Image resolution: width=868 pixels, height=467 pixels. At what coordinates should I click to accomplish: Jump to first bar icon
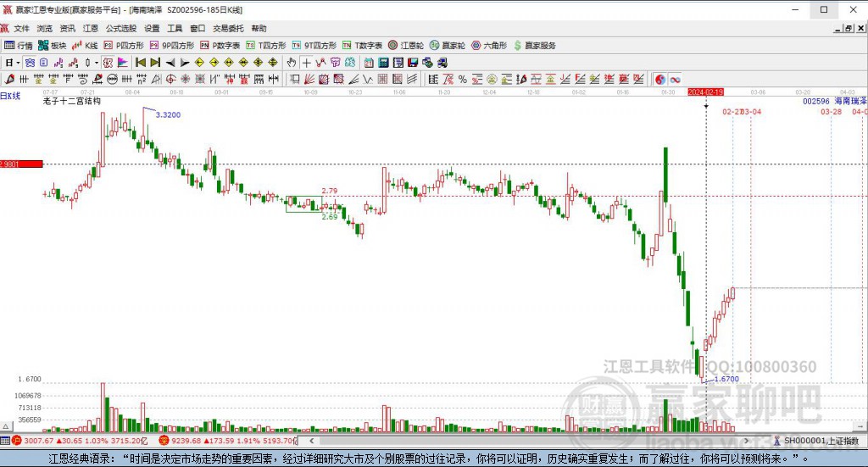(x=141, y=63)
